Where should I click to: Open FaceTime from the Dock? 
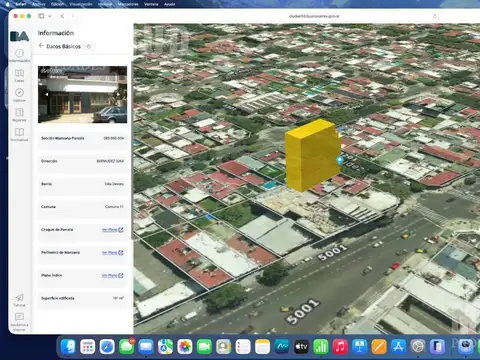tap(204, 347)
